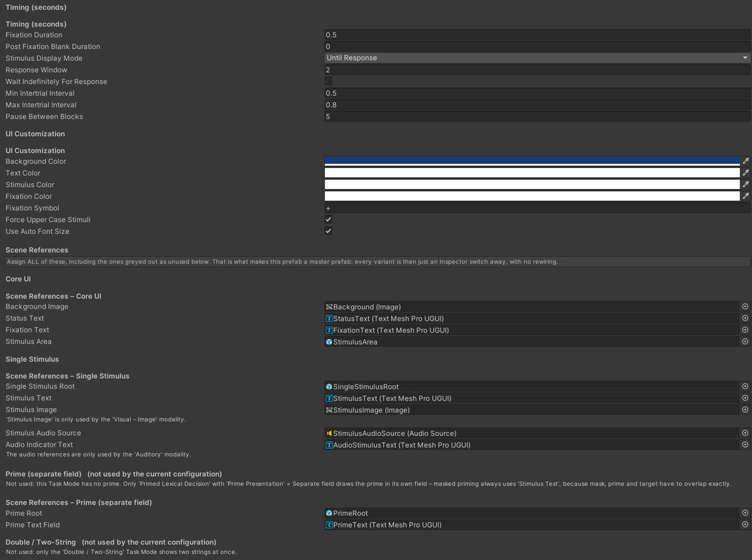Open the Background Color swatch
Screen dimensions: 752x560
pyautogui.click(x=532, y=161)
